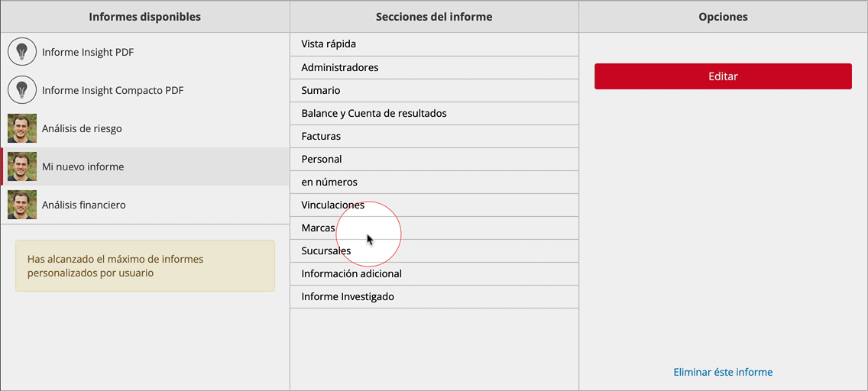Select the Informe Investigado section
The width and height of the screenshot is (868, 391).
click(x=434, y=296)
